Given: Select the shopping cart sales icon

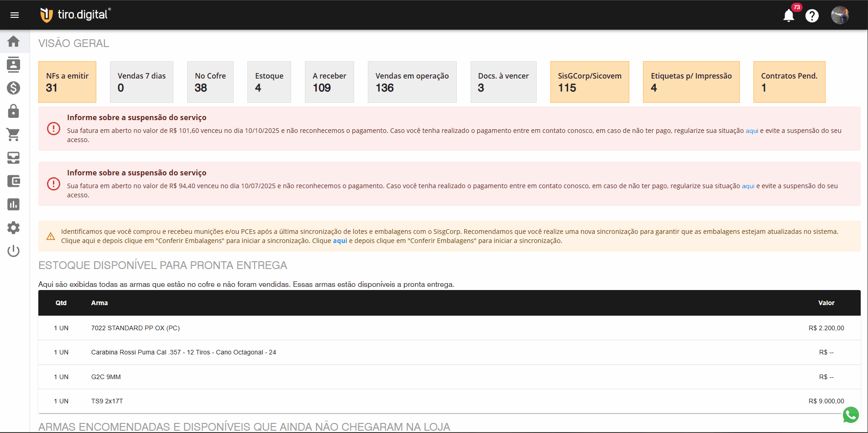Looking at the screenshot, I should pyautogui.click(x=14, y=135).
